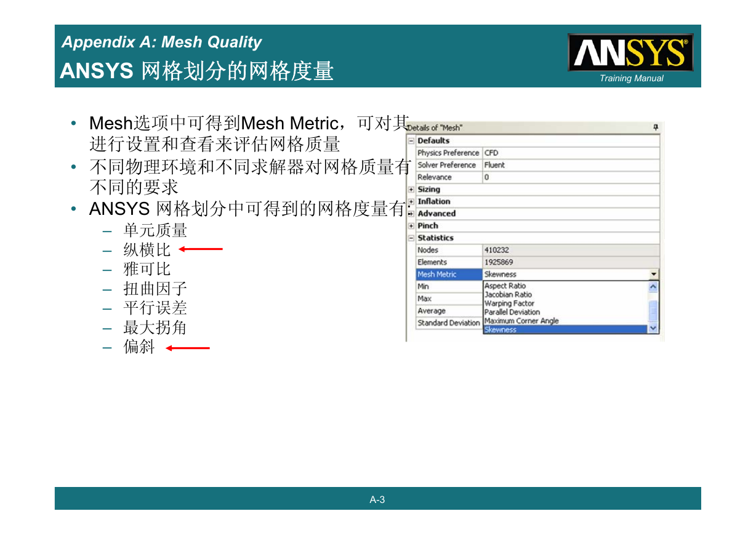Click the Physics Preference value CFD

[491, 153]
